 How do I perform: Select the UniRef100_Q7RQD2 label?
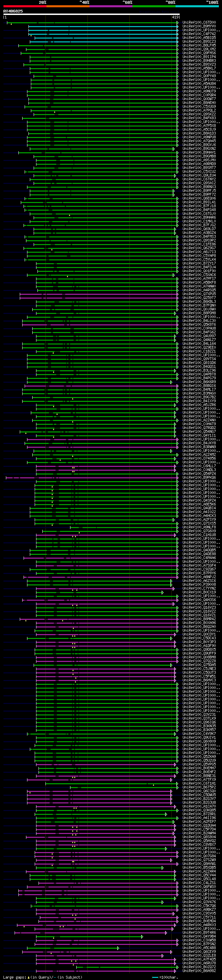coord(199,428)
